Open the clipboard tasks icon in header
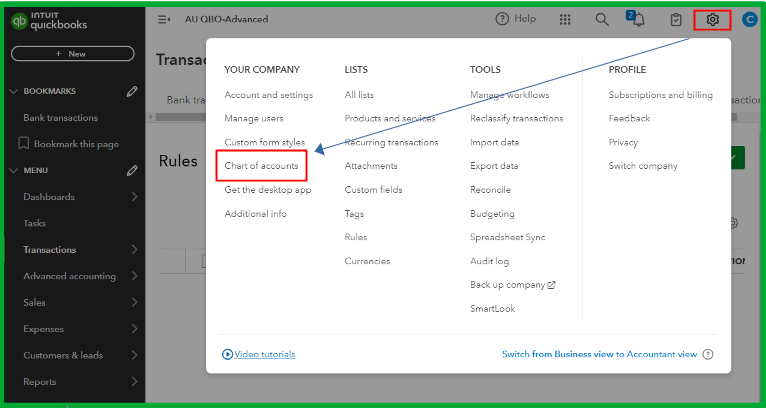Viewport: 766px width, 408px height. pyautogui.click(x=676, y=20)
